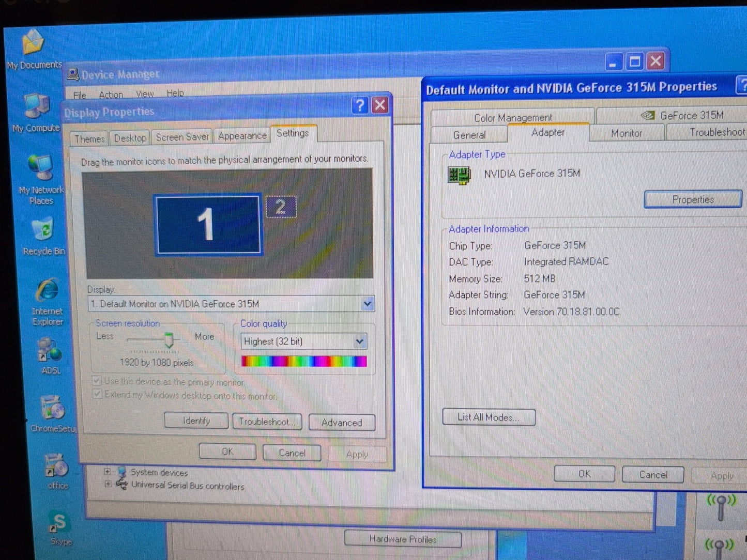Select the Adapter tab
This screenshot has height=560, width=747.
click(x=548, y=133)
